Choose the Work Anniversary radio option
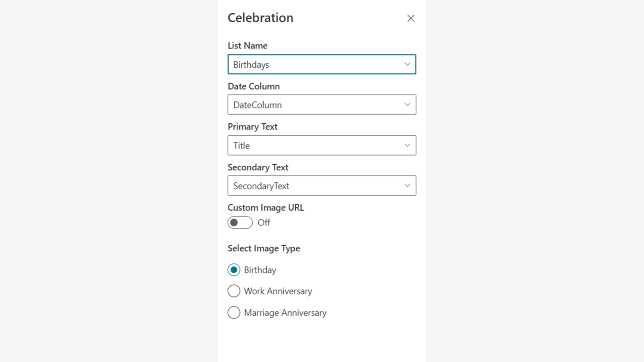 (x=234, y=291)
